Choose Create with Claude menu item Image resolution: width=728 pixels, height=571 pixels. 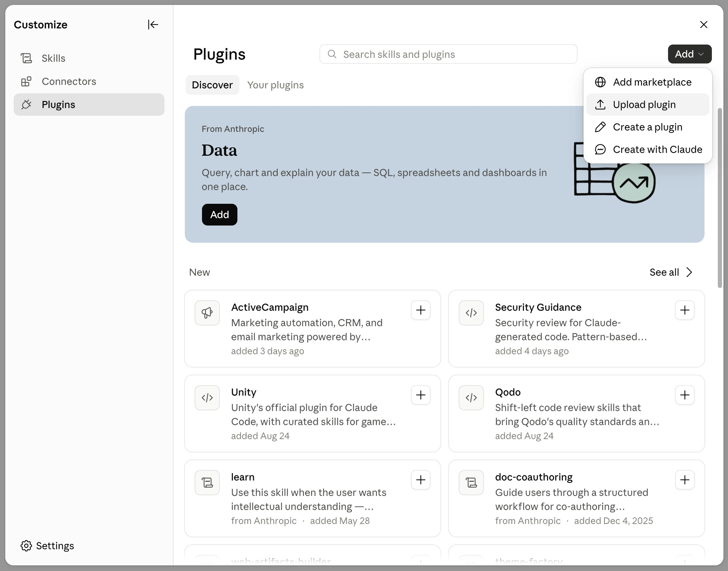(648, 149)
